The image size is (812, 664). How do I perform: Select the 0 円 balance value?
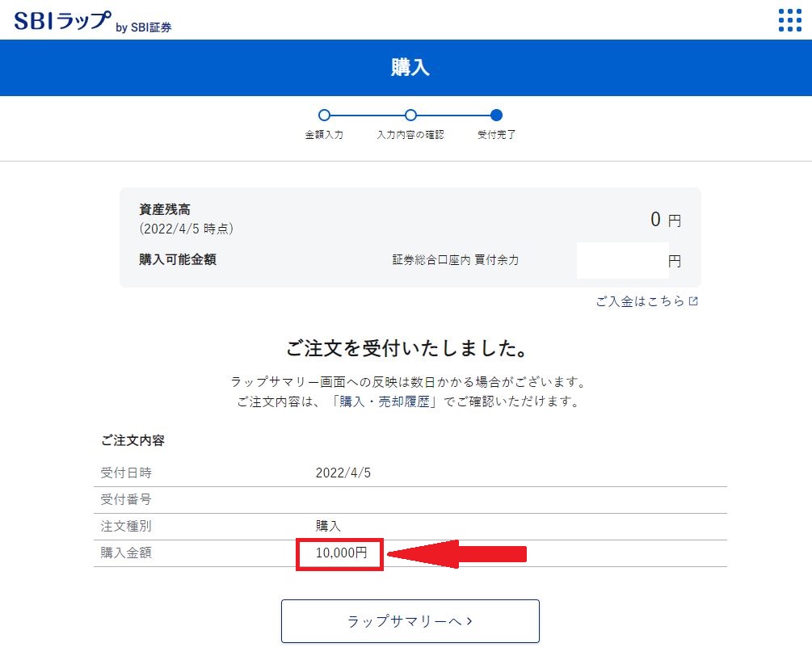[666, 220]
